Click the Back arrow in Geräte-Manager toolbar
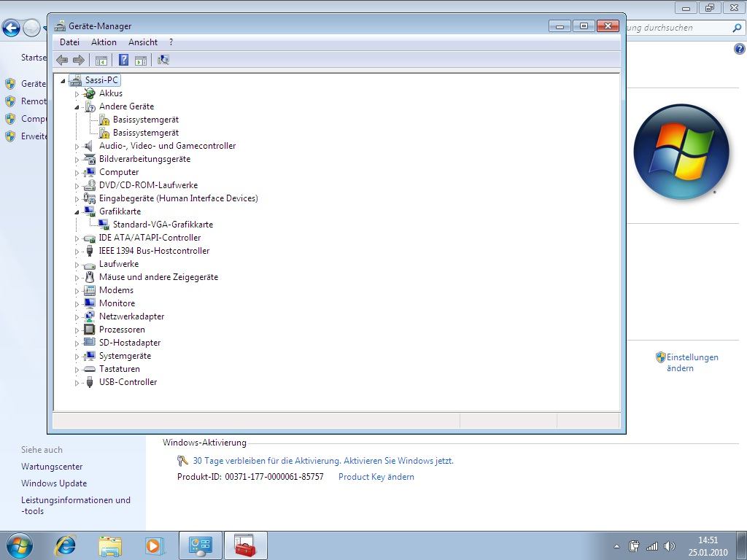This screenshot has width=747, height=560. tap(62, 60)
